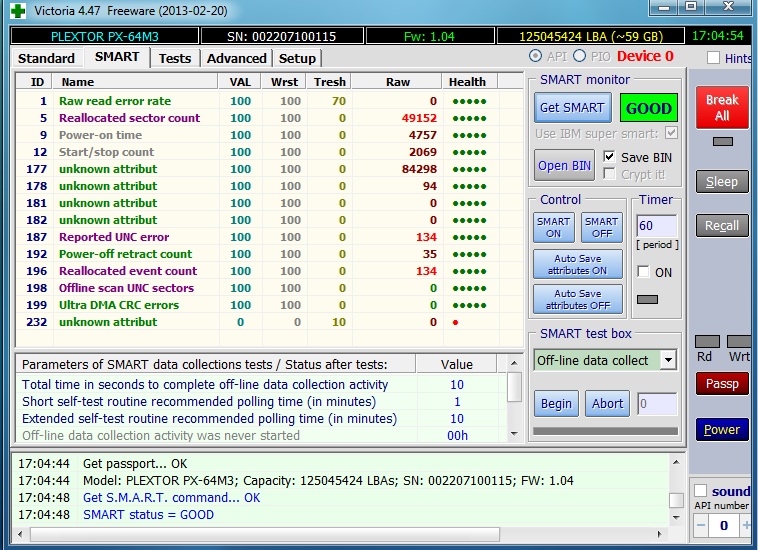
Task: Click the Extended self-test polling time row
Action: tap(261, 419)
